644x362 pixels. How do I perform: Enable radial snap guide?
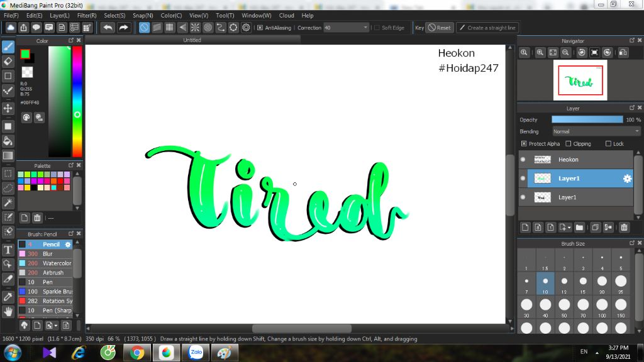195,28
